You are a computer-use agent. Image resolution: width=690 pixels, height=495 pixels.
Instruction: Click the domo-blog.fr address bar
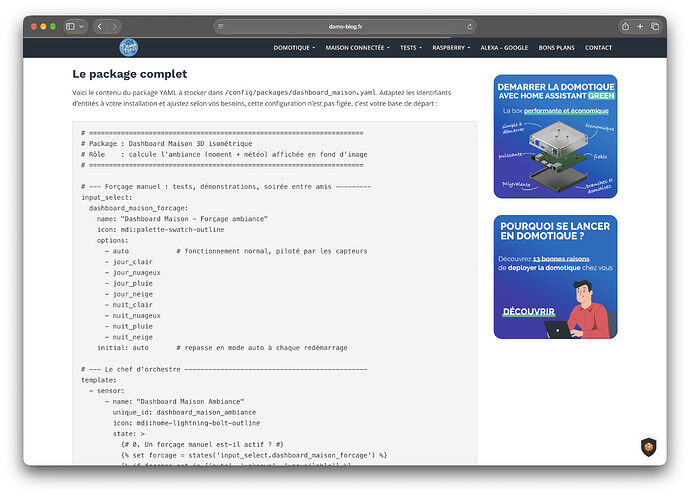pyautogui.click(x=345, y=26)
